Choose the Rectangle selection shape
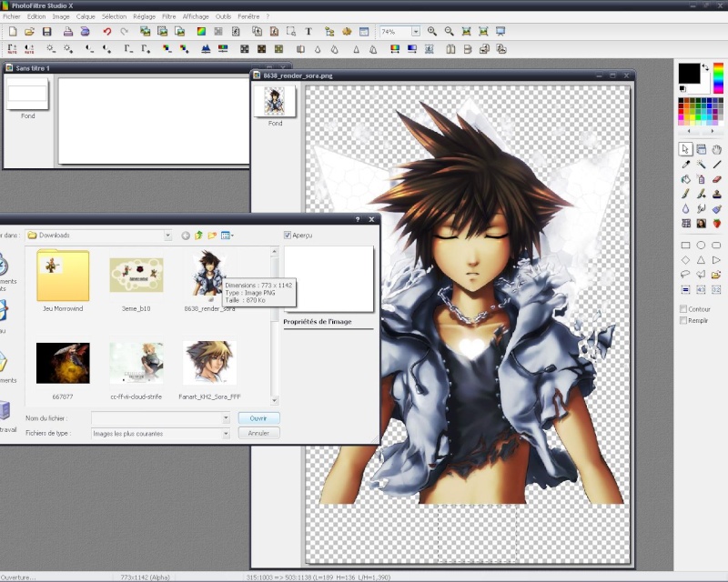The image size is (728, 582). 685,245
